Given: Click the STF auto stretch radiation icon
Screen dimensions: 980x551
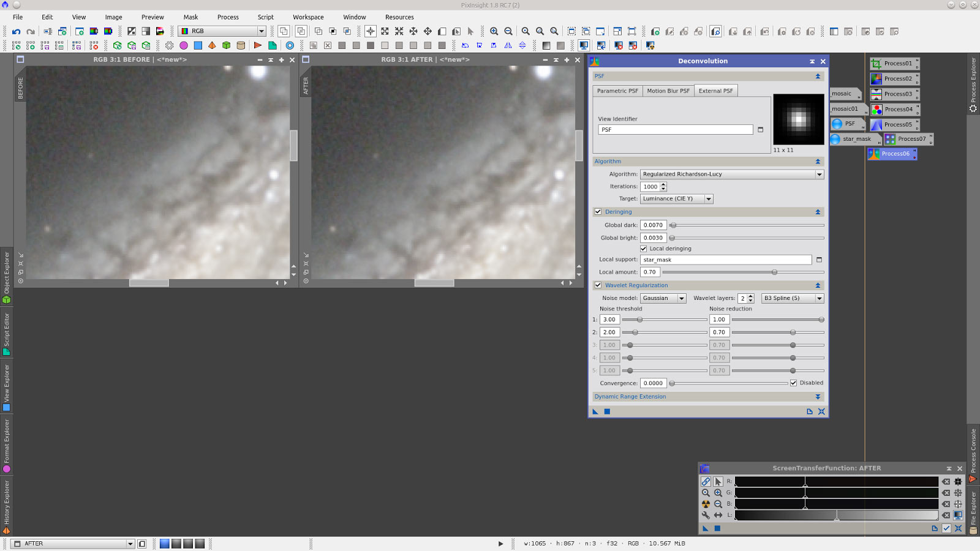Looking at the screenshot, I should click(x=706, y=504).
